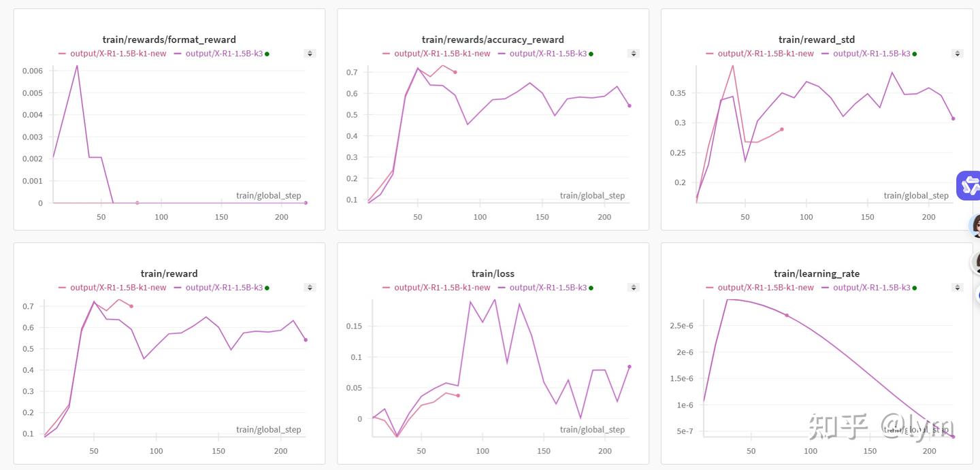
Task: Expand legend arrows in format_reward chart
Action: pyautogui.click(x=310, y=54)
